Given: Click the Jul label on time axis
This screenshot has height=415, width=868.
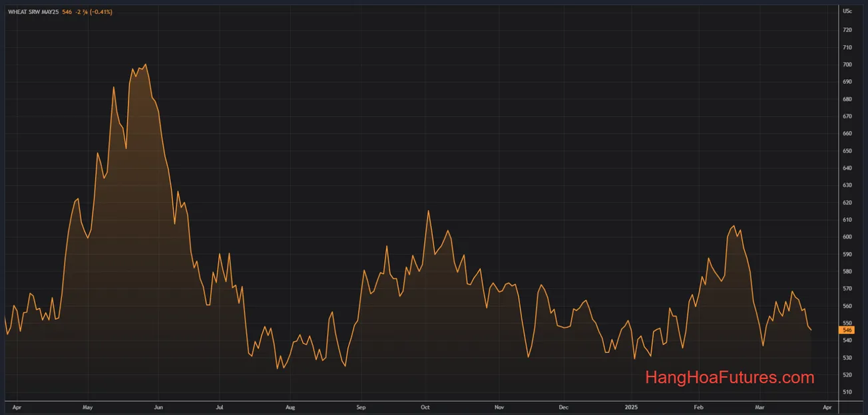Looking at the screenshot, I should [219, 406].
